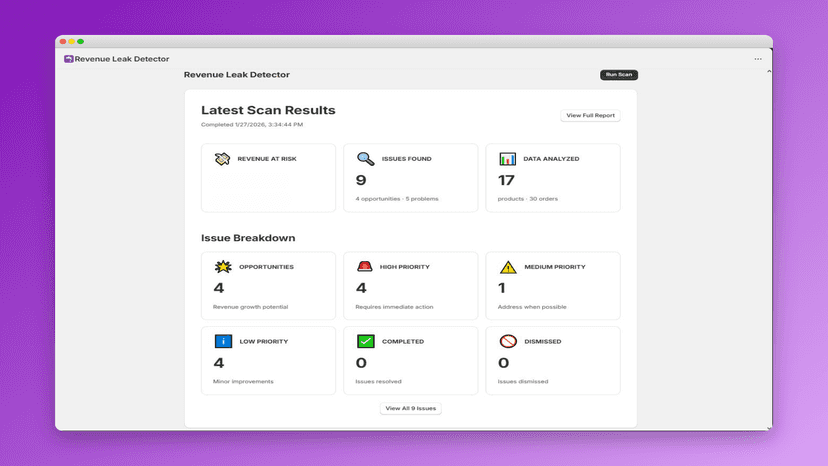Click the ISSUES FOUND label

(x=407, y=159)
